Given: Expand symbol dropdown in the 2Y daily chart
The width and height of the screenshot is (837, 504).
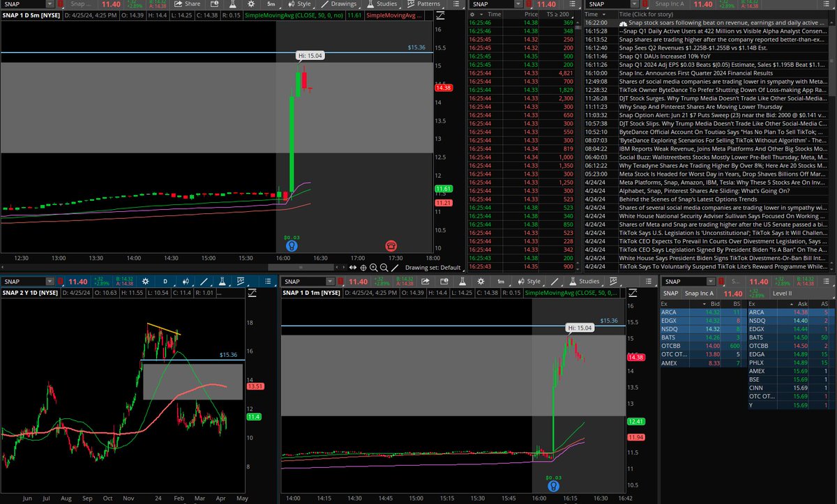Looking at the screenshot, I should click(50, 281).
